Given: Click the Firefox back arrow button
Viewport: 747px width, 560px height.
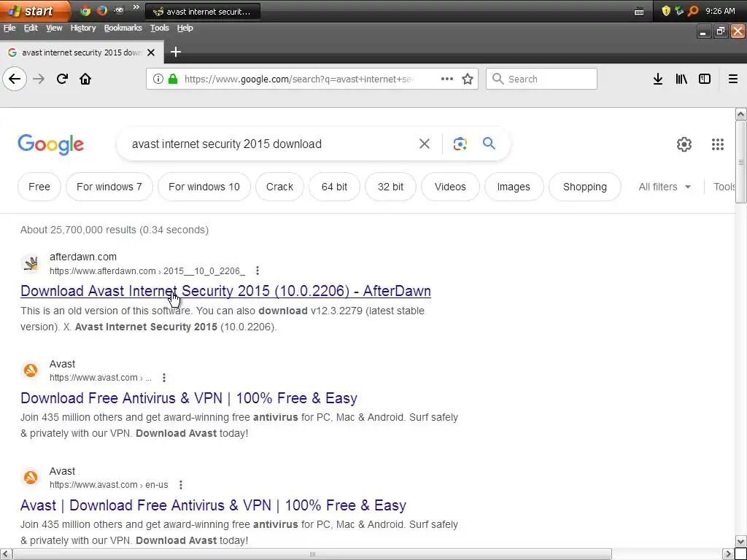Looking at the screenshot, I should (15, 79).
